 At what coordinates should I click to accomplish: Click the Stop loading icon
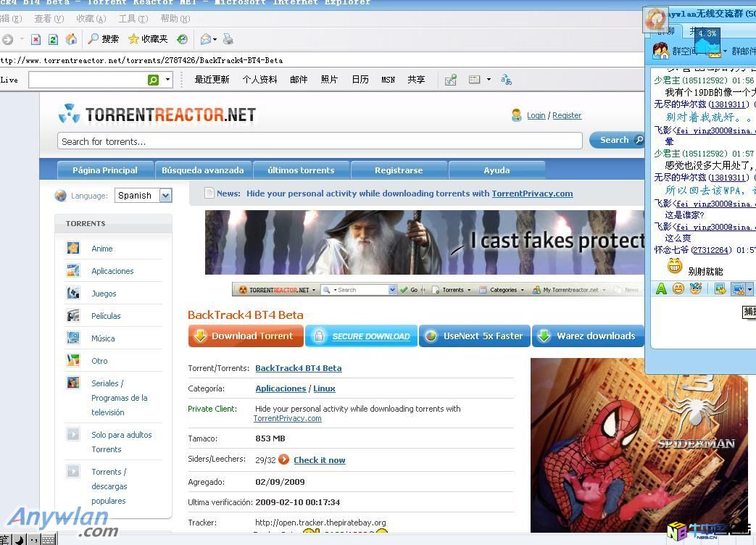35,39
